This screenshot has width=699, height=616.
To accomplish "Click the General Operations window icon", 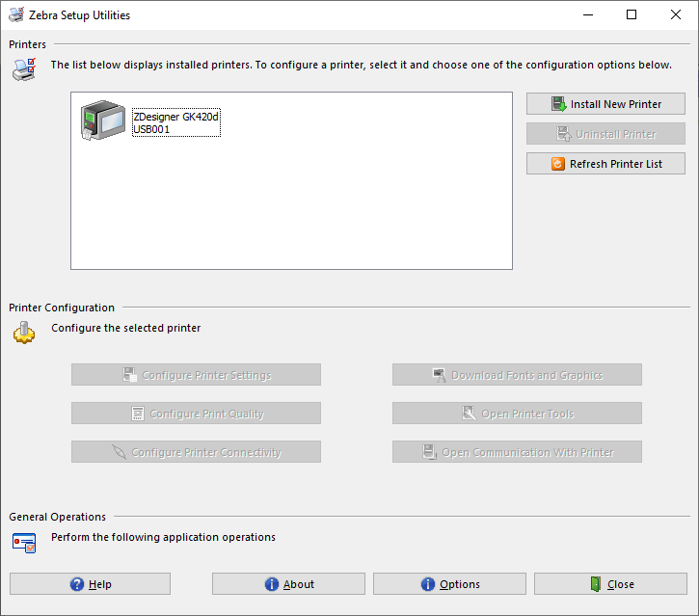I will pos(24,542).
